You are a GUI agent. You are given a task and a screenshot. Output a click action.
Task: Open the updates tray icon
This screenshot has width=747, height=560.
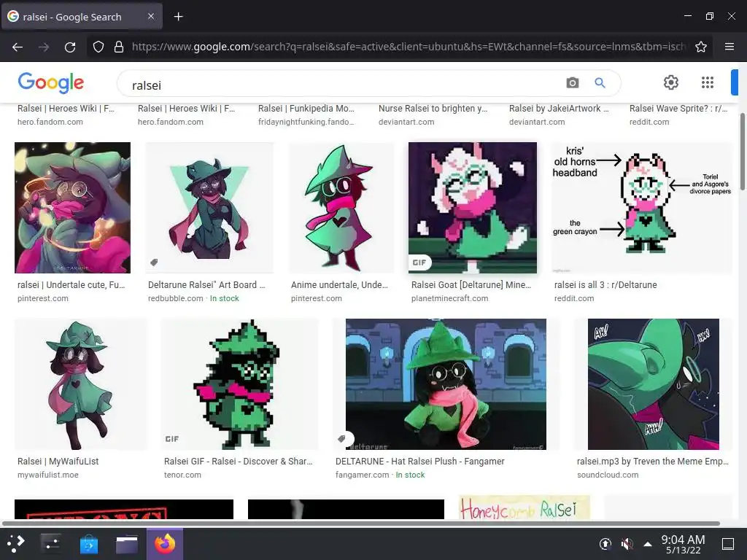coord(605,543)
